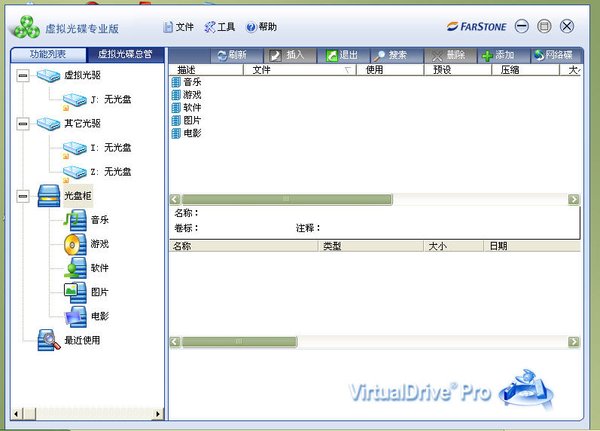Screen dimensions: 600x431
Task: Click the 最近使用 label in the tree
Action: (x=82, y=340)
